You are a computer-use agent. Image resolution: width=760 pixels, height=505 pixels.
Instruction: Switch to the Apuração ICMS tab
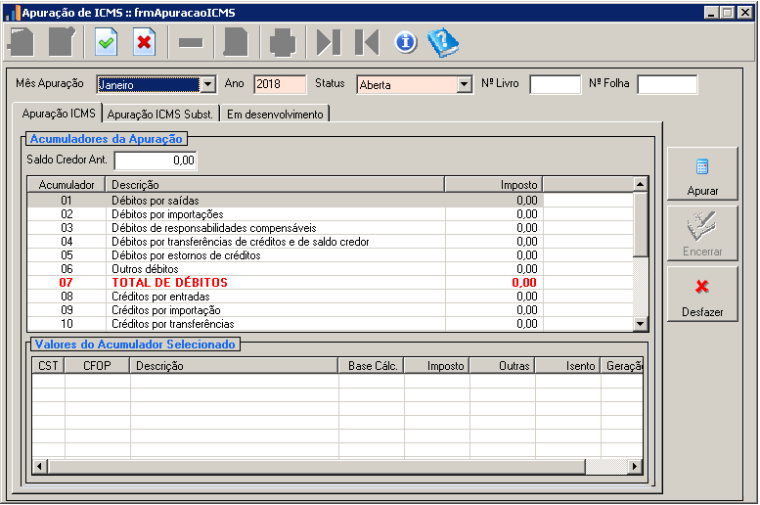(59, 113)
